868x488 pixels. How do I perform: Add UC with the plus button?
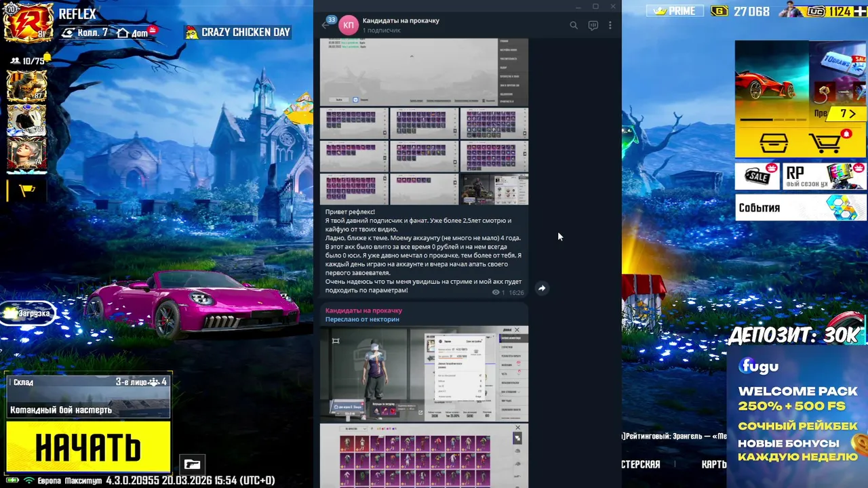860,11
